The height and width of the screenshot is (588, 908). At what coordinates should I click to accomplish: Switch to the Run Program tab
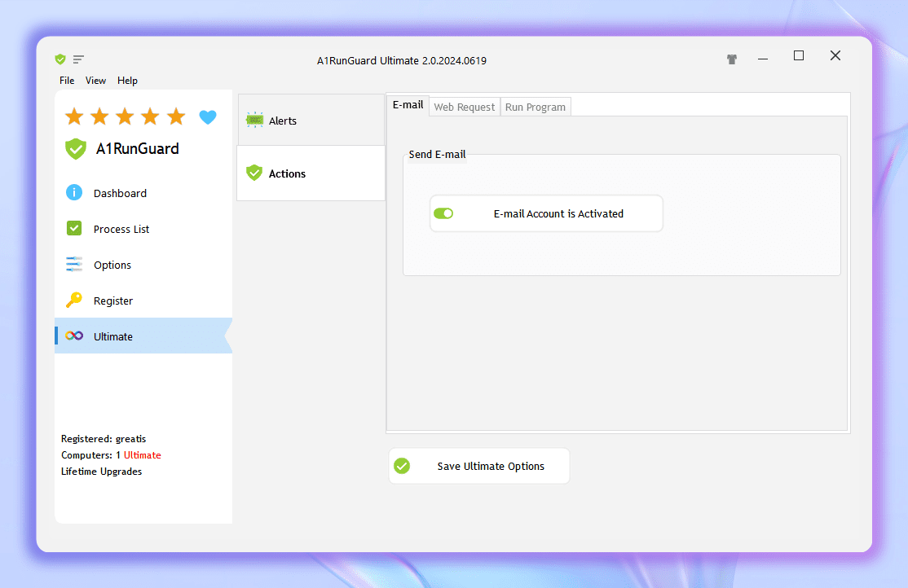pyautogui.click(x=536, y=107)
